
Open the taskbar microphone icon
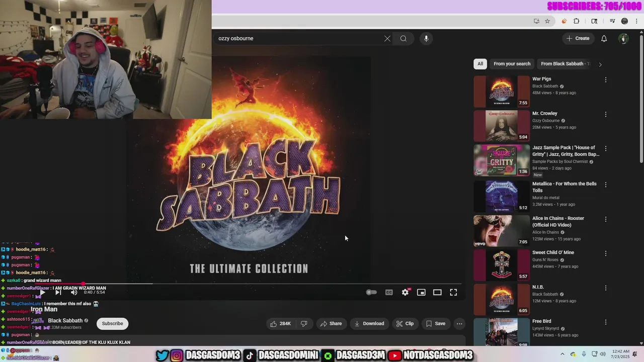584,354
